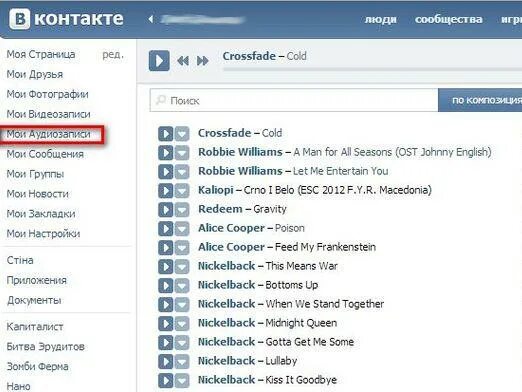Skip to previous track in player
522x392 pixels.
click(183, 61)
